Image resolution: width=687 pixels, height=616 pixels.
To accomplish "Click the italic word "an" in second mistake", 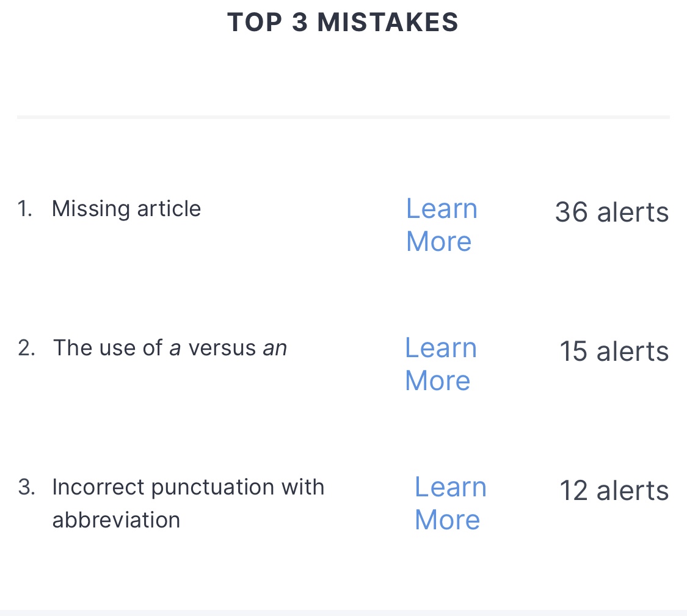I will tap(275, 349).
